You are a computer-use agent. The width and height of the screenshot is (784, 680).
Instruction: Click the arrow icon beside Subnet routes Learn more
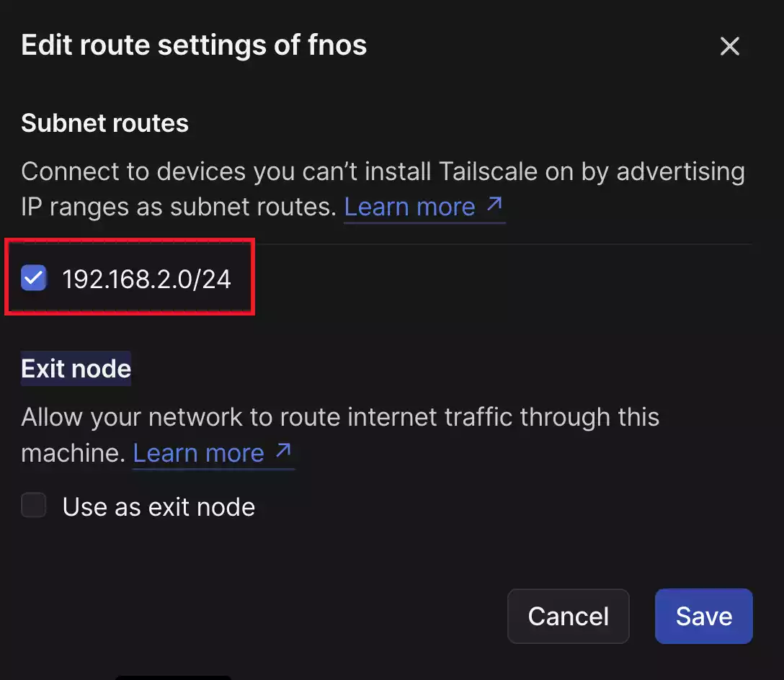coord(494,205)
